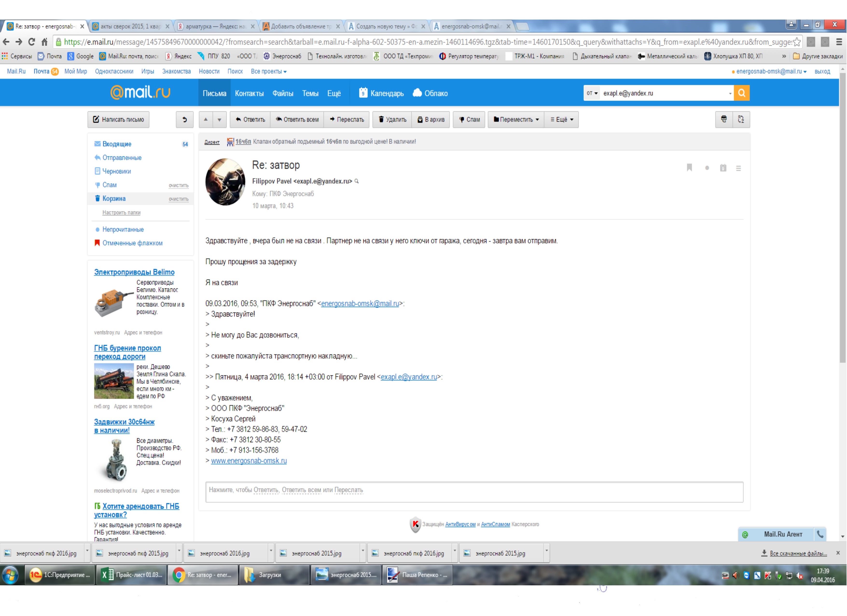Open message options hamburger icon
Viewport: 847px width, 616px height.
tap(738, 168)
